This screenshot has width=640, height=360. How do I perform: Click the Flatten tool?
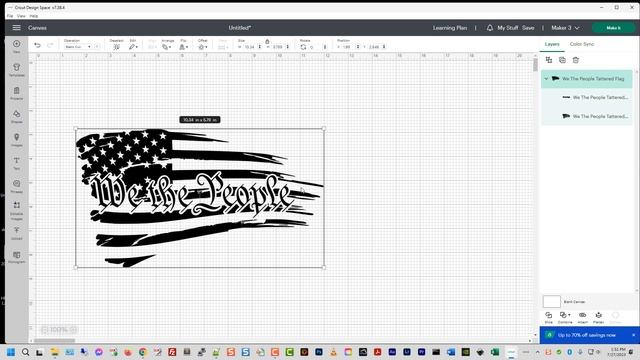[598, 317]
